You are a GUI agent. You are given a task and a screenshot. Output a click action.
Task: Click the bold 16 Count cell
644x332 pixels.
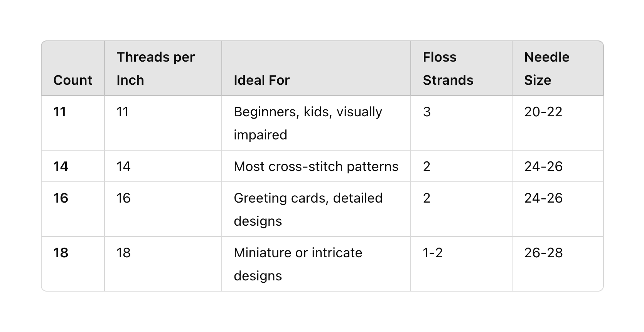[61, 198]
